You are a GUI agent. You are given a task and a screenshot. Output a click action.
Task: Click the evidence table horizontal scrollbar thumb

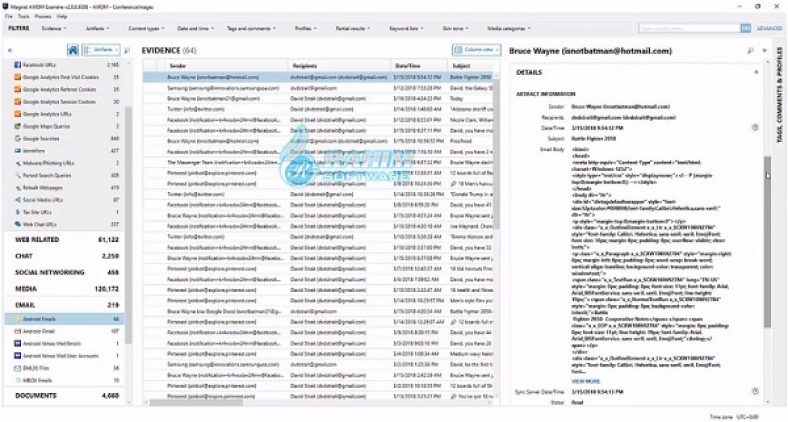196,402
